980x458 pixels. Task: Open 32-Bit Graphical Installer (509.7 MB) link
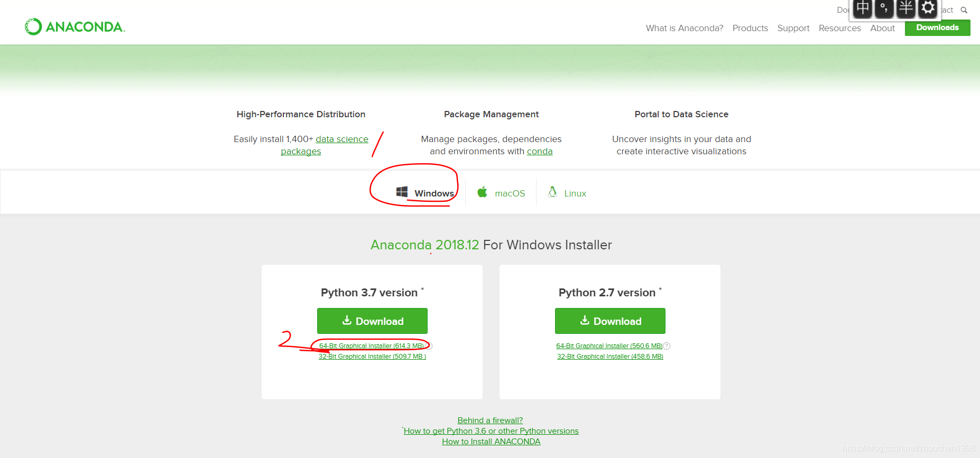pos(372,357)
